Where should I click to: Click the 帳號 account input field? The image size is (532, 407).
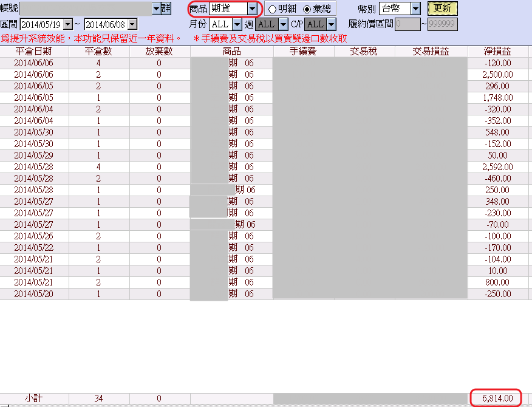[86, 9]
